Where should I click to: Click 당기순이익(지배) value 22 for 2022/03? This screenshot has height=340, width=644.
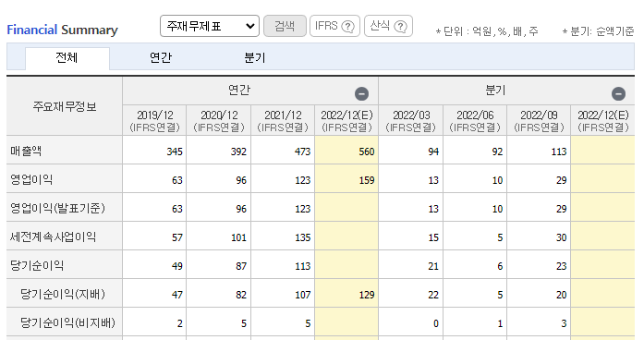[433, 295]
